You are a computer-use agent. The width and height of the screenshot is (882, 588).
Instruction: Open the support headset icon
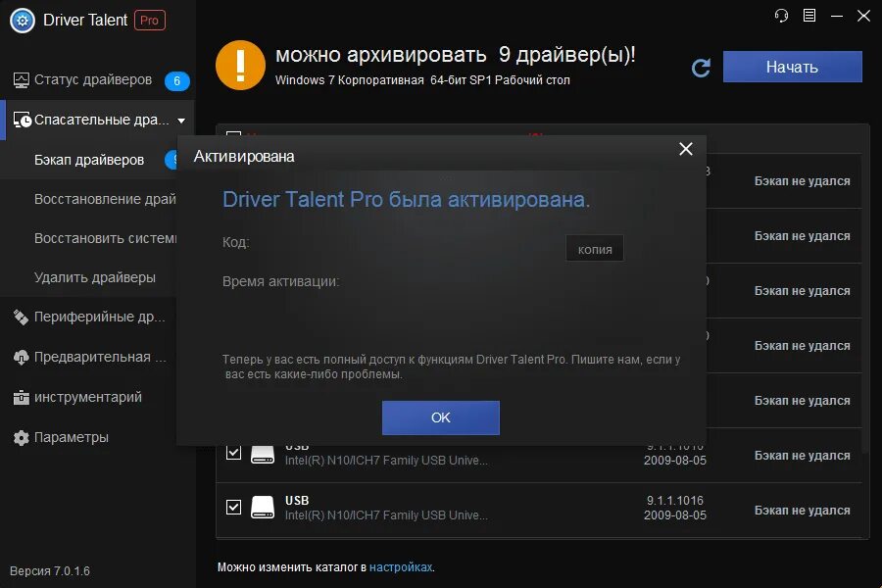pos(781,16)
